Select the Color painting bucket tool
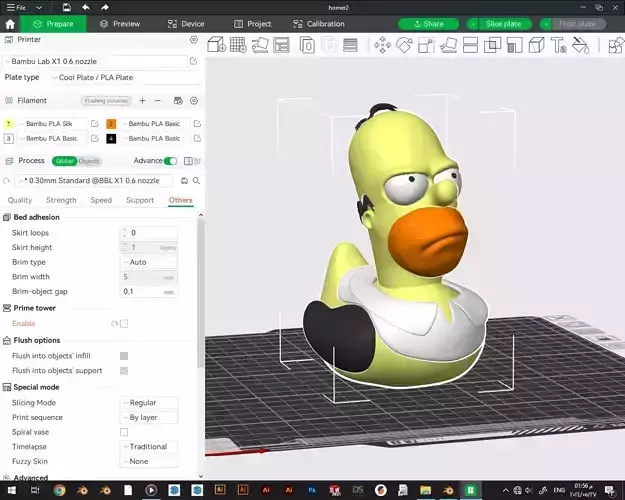Screen dimensions: 625x500 [x=580, y=45]
